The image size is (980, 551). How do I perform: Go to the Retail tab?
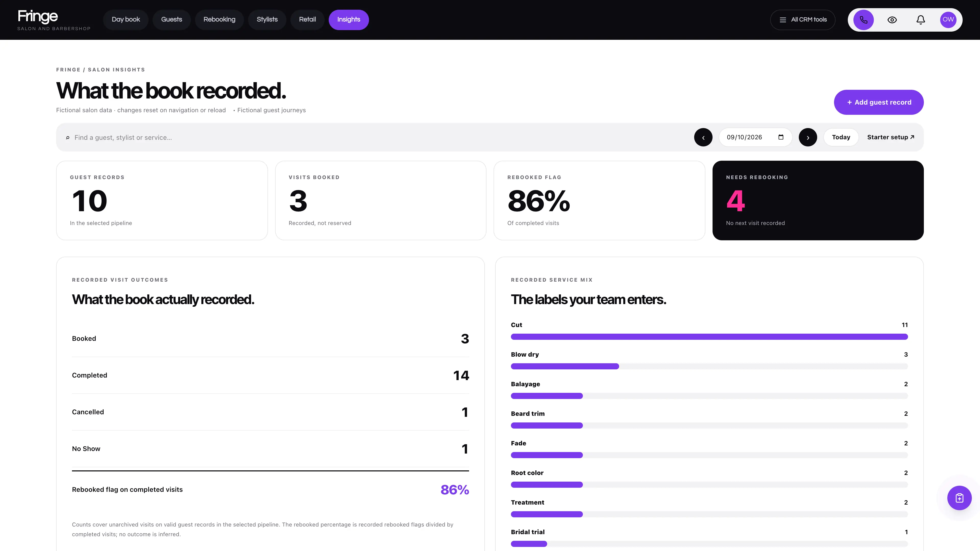[307, 20]
